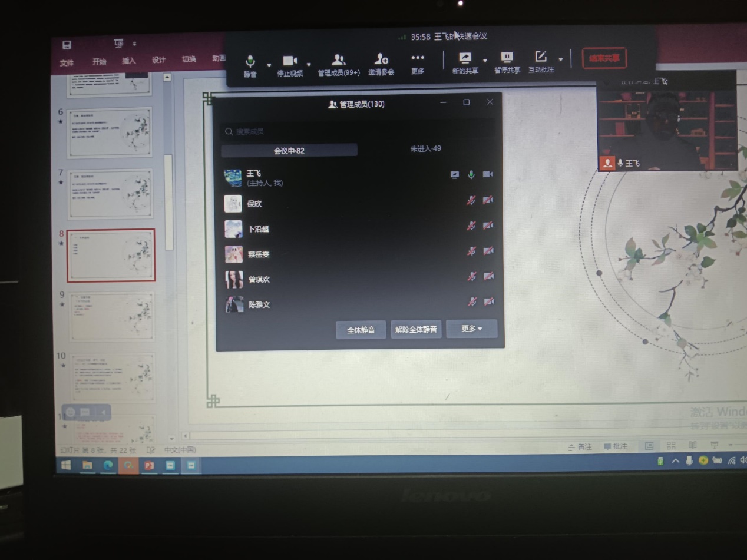Pause screen sharing with the pause share icon
Viewport: 747px width, 560px height.
[507, 57]
